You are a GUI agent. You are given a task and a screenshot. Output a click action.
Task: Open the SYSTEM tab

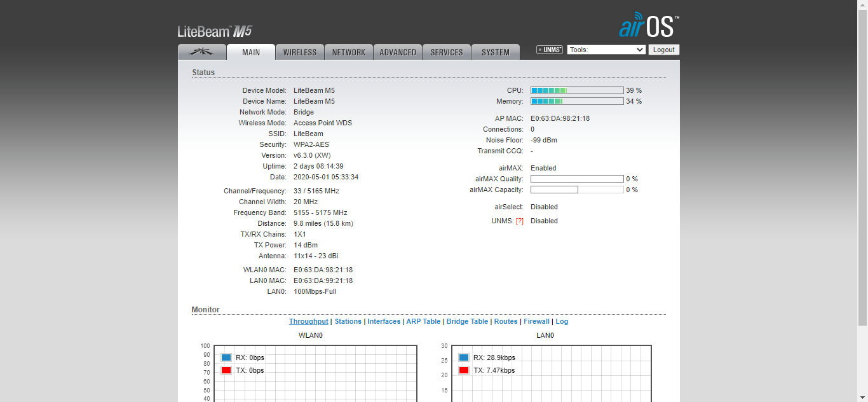point(496,52)
